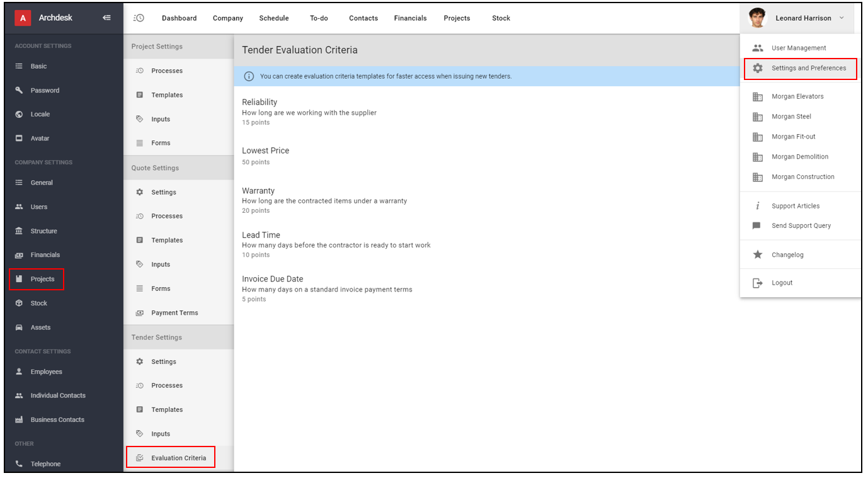
Task: Click the Changelog star icon
Action: (x=758, y=255)
